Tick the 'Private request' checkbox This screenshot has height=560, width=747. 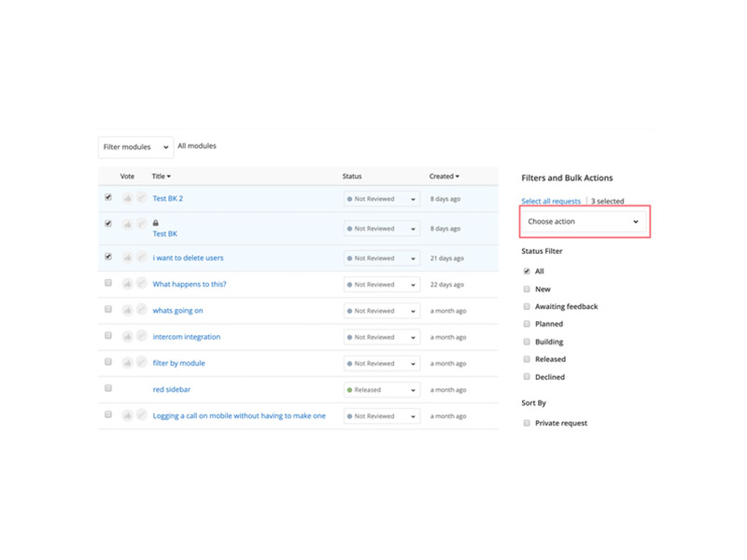coord(527,423)
